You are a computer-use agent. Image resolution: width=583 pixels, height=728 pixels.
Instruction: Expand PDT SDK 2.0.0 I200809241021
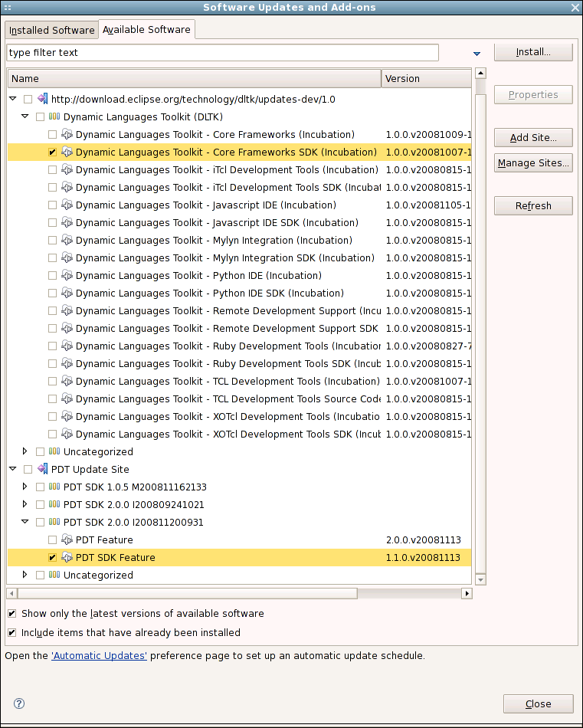25,504
